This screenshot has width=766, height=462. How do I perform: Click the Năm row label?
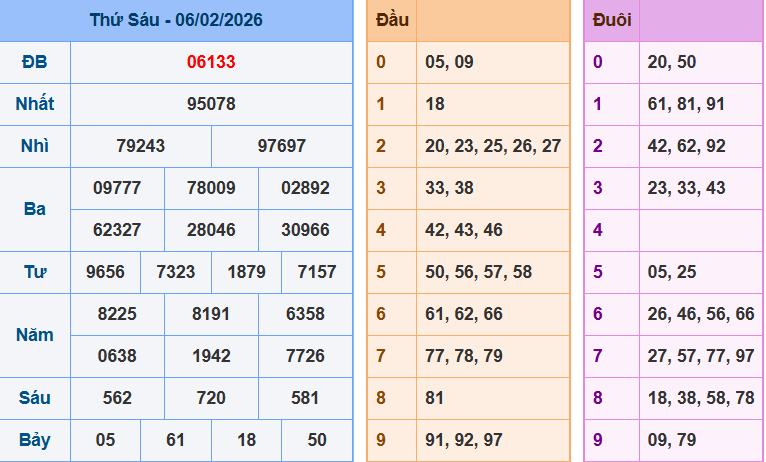pyautogui.click(x=35, y=335)
